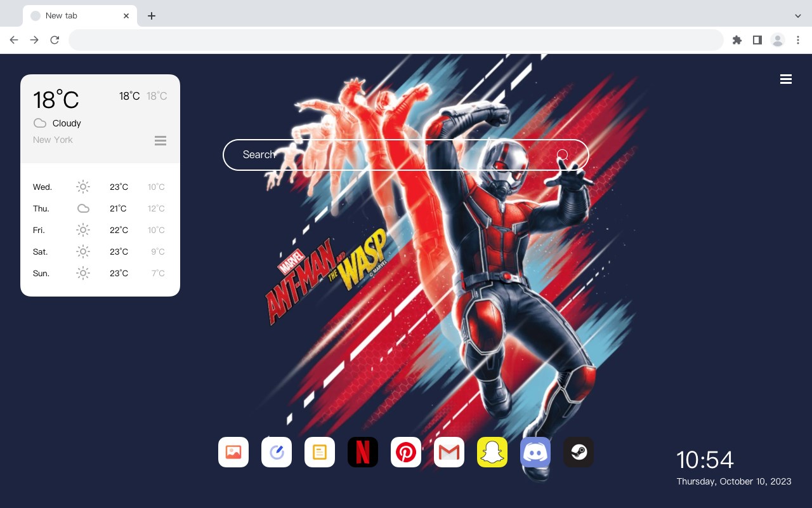Select the New tab browser tab
Image resolution: width=812 pixels, height=508 pixels.
80,16
